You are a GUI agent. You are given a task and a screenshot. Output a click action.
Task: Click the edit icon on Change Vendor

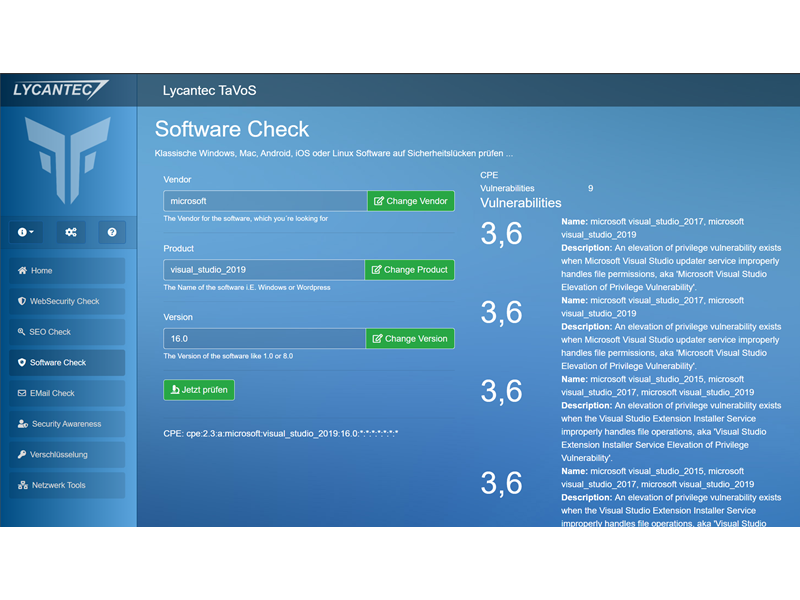pyautogui.click(x=379, y=201)
